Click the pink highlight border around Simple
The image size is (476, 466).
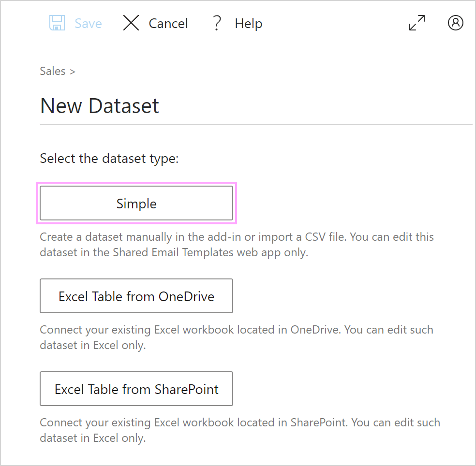pyautogui.click(x=136, y=183)
